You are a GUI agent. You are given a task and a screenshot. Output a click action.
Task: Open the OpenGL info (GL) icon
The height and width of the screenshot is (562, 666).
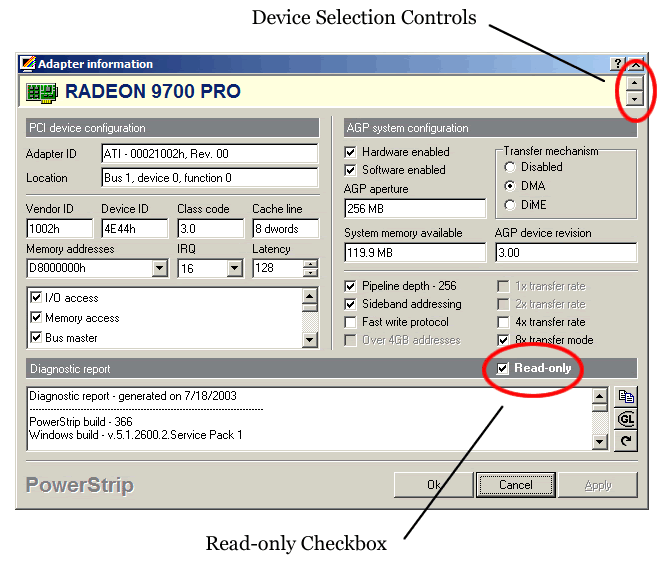pyautogui.click(x=626, y=419)
